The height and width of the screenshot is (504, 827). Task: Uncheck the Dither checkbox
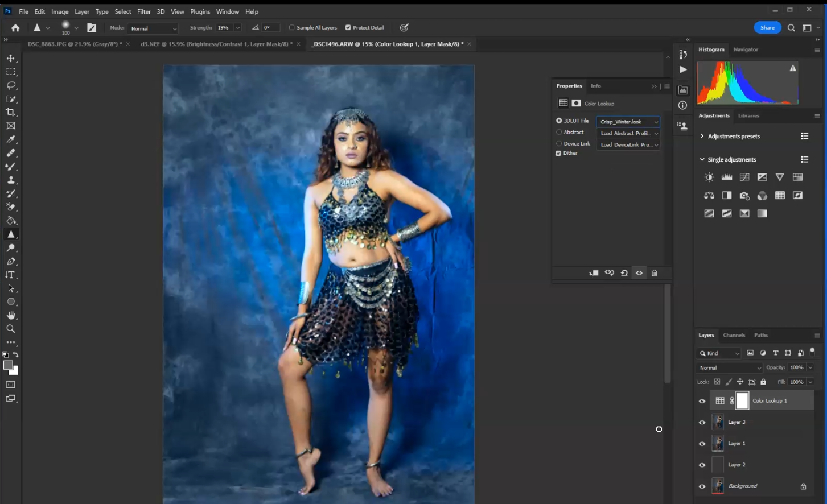tap(558, 153)
